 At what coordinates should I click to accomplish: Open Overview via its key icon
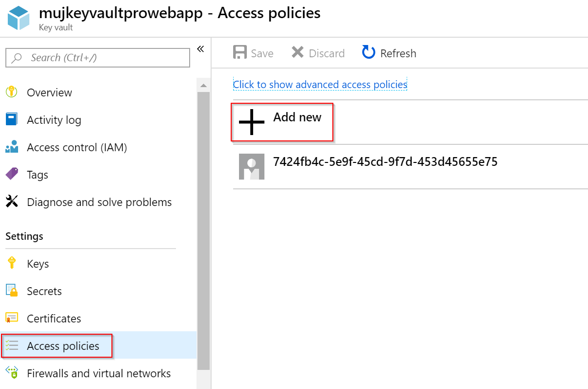tap(11, 92)
